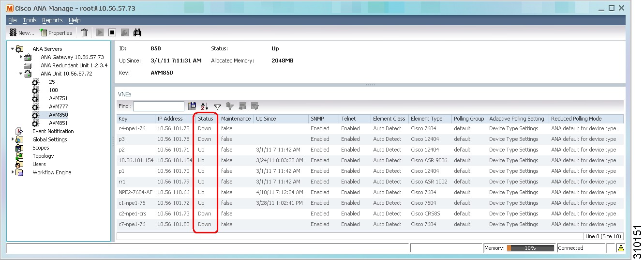Screen dimensions: 644x260
Task: Select AVM851 in the tree
Action: click(59, 123)
